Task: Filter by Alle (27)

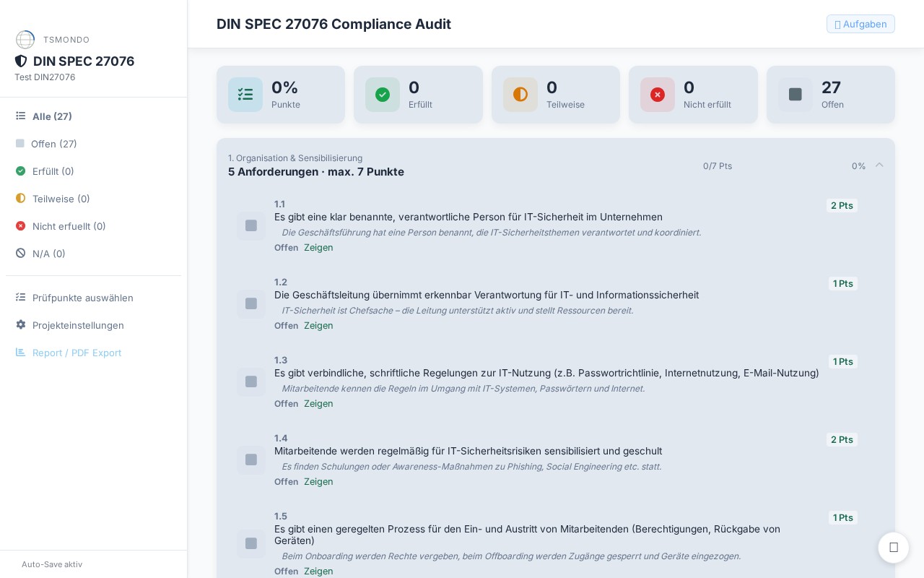Action: coord(94,116)
